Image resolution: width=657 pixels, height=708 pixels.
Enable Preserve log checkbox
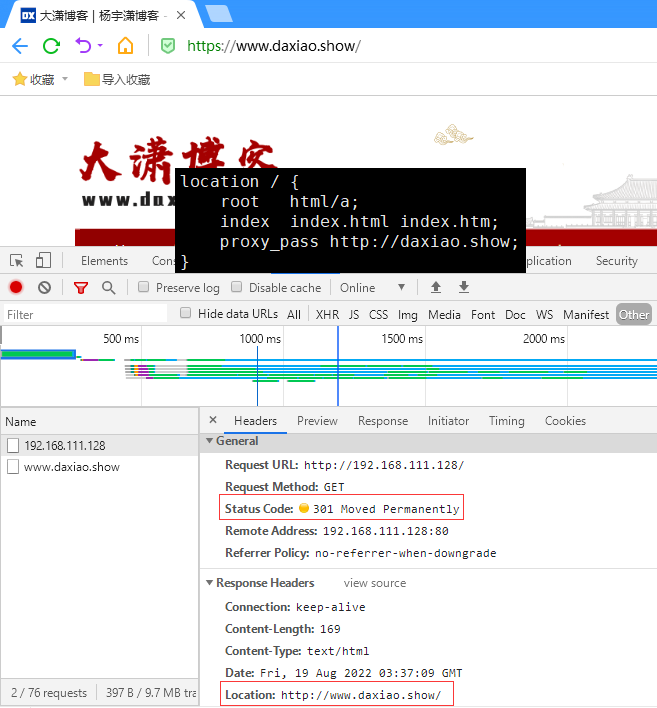(144, 287)
